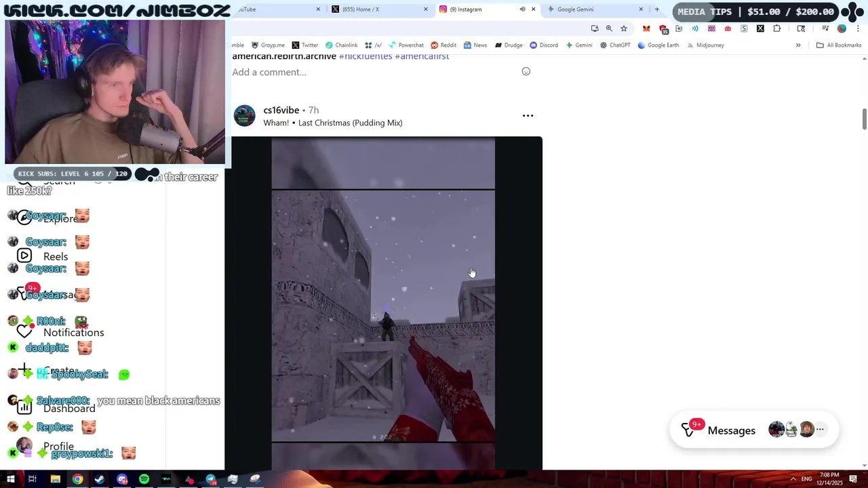This screenshot has width=868, height=488.
Task: Close the X Home tab
Action: pyautogui.click(x=426, y=9)
